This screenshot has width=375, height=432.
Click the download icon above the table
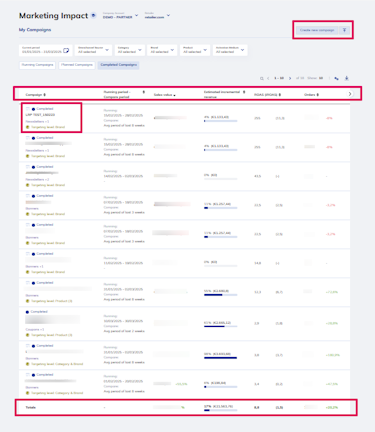pyautogui.click(x=347, y=78)
